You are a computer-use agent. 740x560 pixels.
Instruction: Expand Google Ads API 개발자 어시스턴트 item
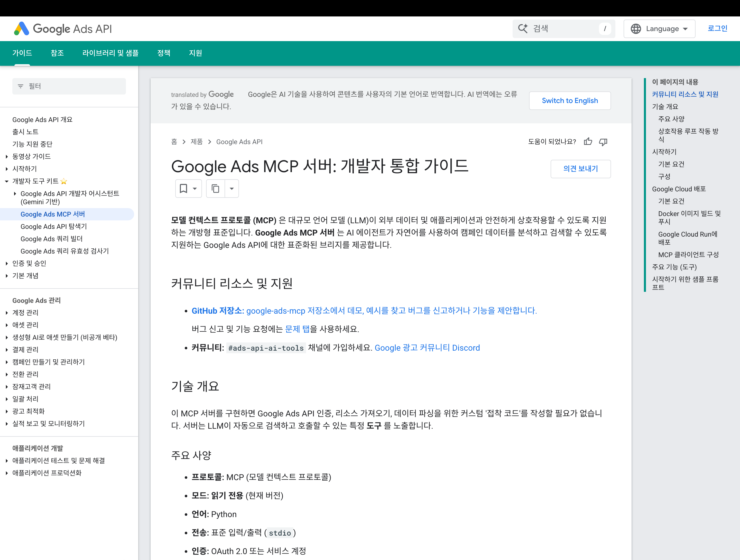tap(15, 194)
